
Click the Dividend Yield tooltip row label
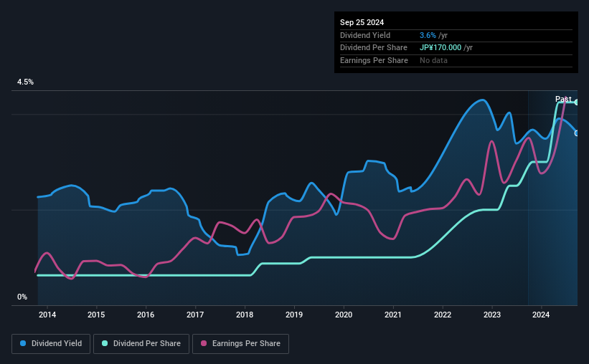tap(365, 35)
